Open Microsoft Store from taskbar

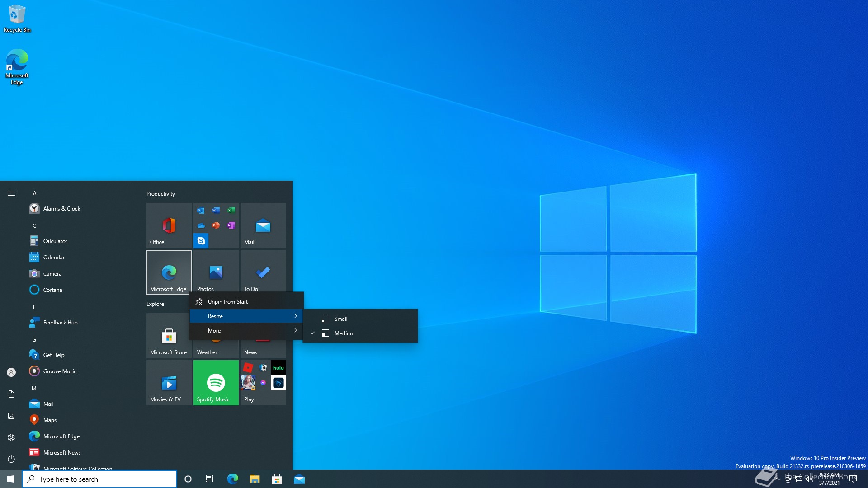(277, 479)
